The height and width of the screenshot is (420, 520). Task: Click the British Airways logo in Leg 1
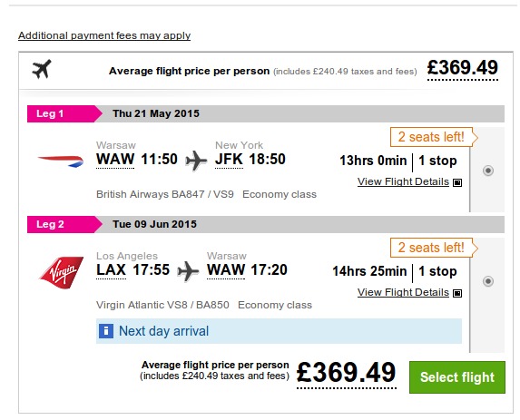(61, 161)
